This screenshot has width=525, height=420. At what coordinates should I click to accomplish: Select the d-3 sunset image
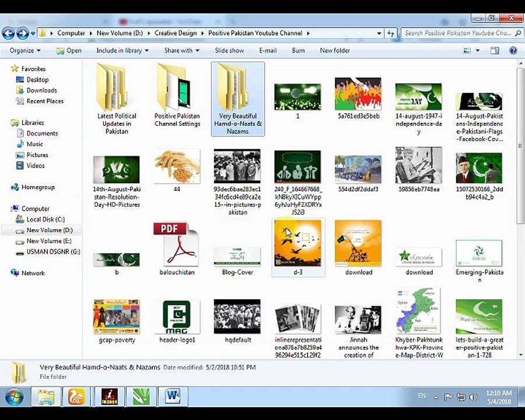click(298, 248)
